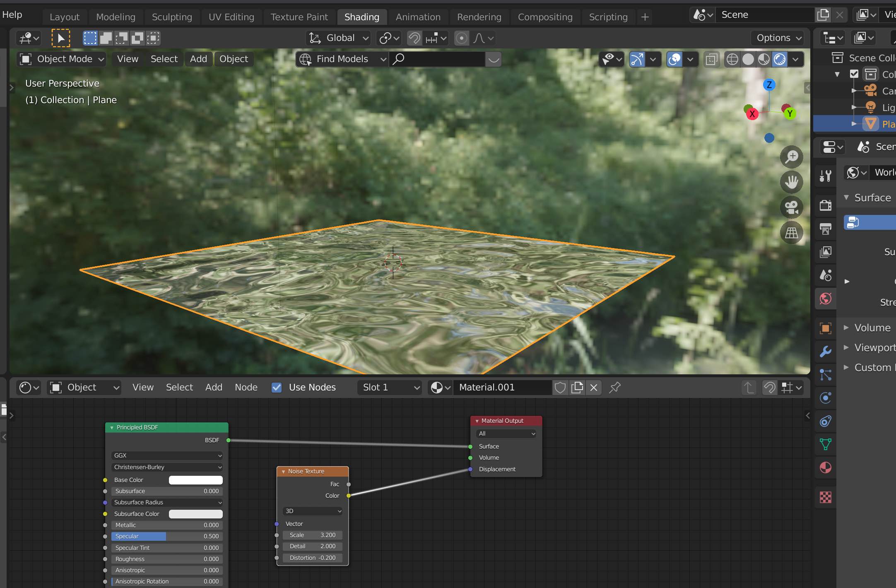Toggle Use Nodes checkbox in shader editor
Viewport: 896px width, 588px height.
[x=276, y=386]
